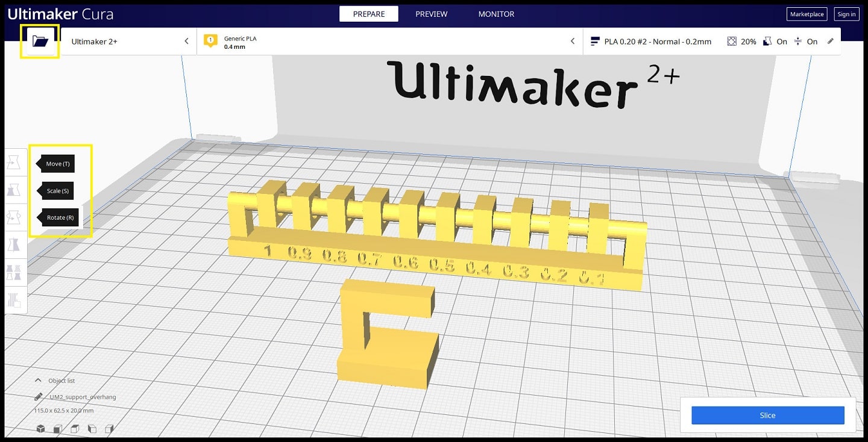Click the Generic PLA material name
The width and height of the screenshot is (868, 442).
(240, 39)
